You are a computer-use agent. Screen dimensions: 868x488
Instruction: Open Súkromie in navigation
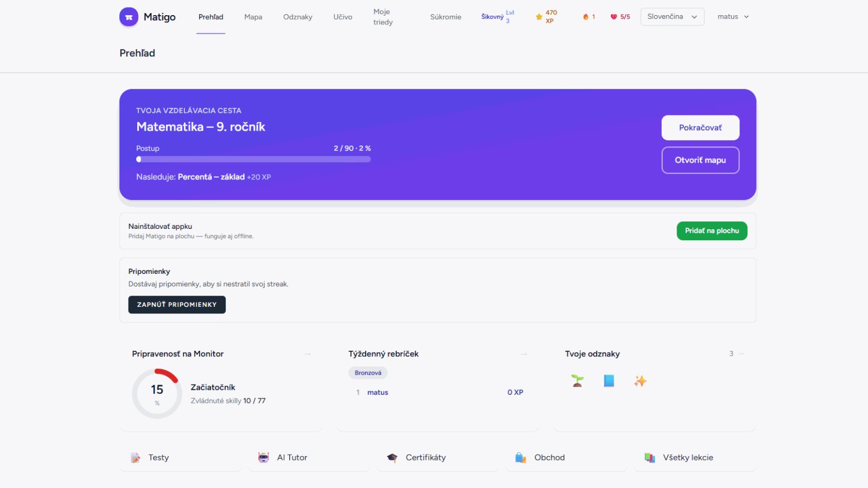tap(445, 17)
